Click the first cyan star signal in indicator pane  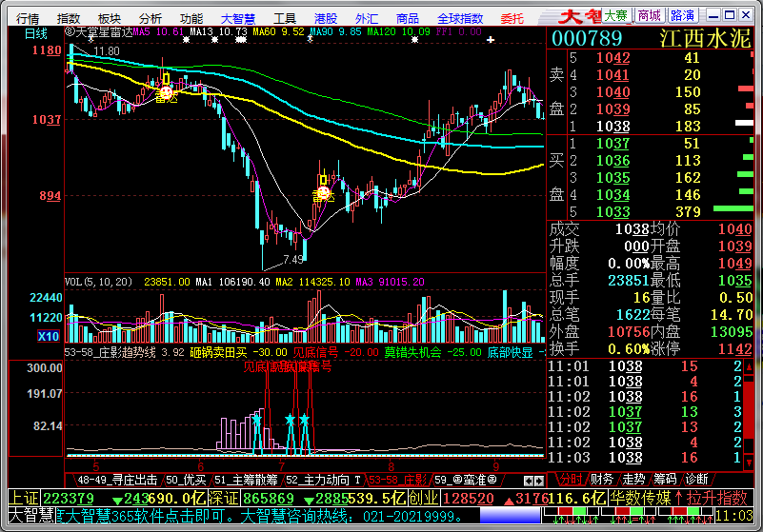pos(256,419)
